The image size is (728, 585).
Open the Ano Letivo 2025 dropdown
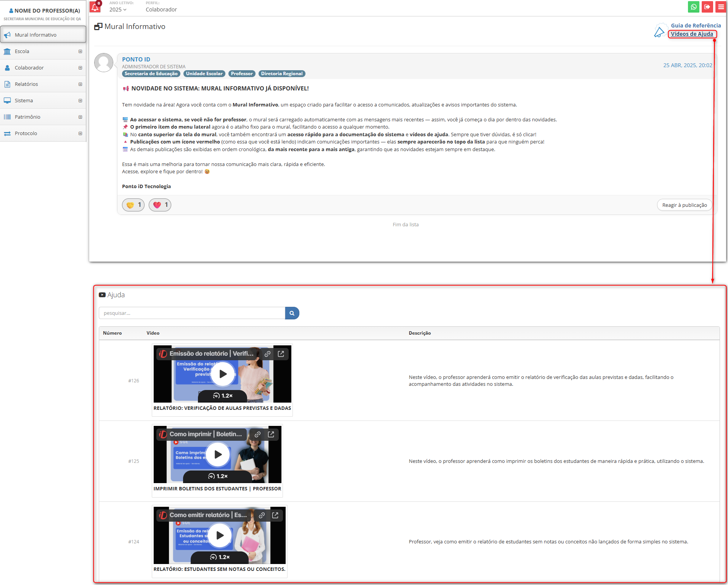(118, 10)
